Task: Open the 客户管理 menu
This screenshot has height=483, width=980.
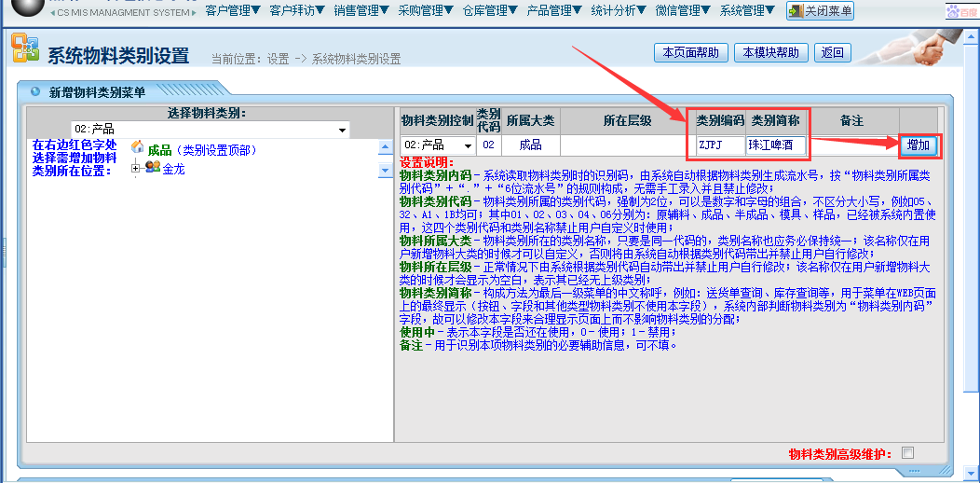Action: click(x=233, y=10)
